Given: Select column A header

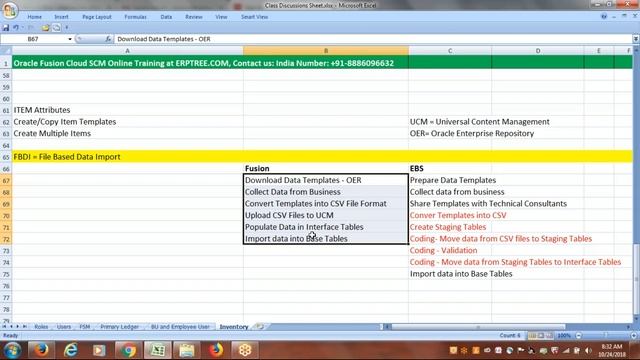Looking at the screenshot, I should [127, 51].
